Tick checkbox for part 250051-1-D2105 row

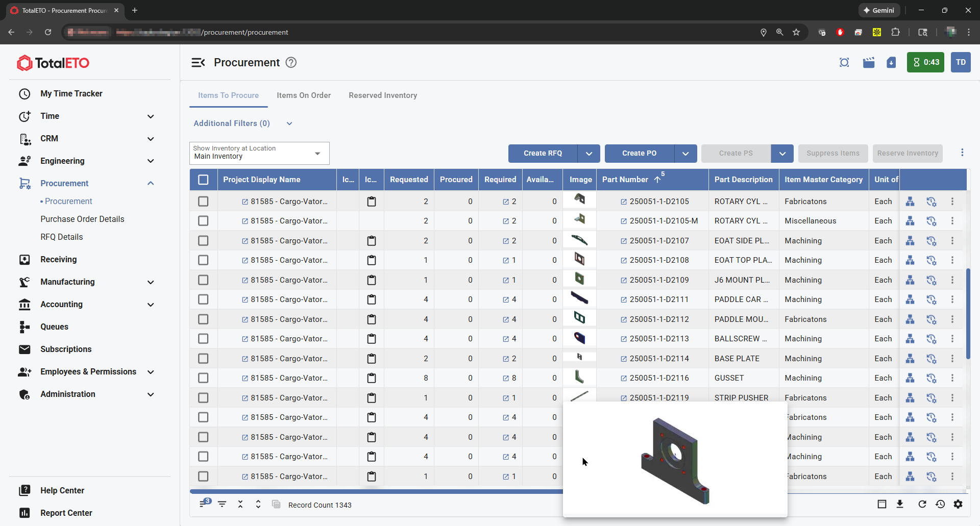point(203,202)
